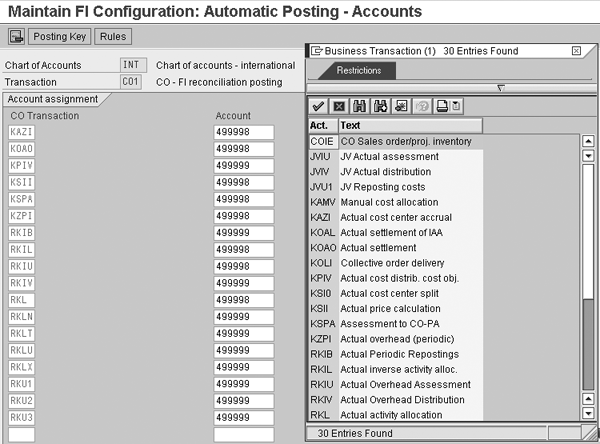
Task: Click the KAZI CO Transaction field
Action: click(x=21, y=132)
